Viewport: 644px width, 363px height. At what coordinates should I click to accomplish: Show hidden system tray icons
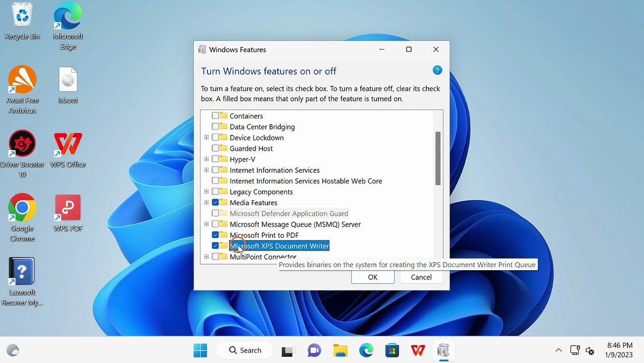558,350
